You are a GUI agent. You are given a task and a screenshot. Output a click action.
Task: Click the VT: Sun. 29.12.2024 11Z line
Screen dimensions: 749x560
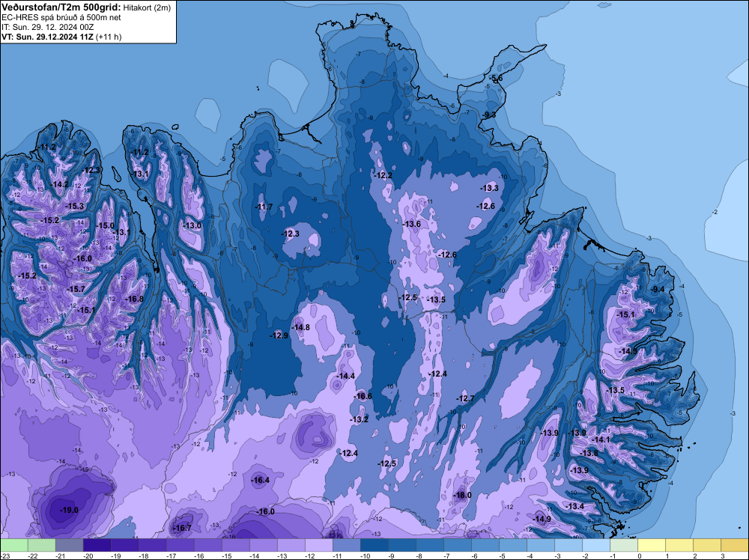[48, 37]
